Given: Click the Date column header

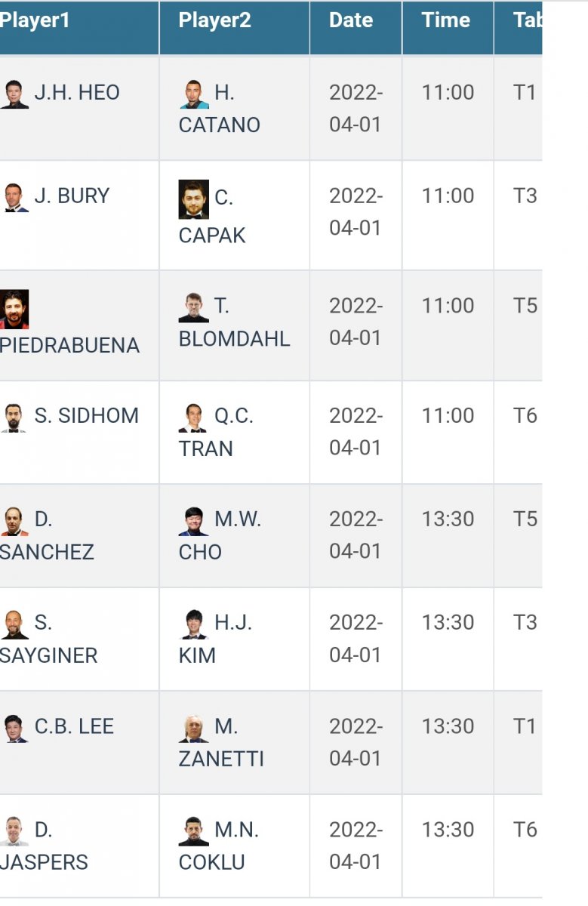Looking at the screenshot, I should tap(351, 20).
